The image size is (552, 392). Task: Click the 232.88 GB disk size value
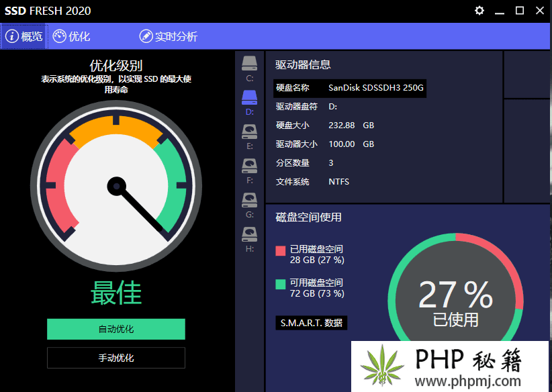pos(351,126)
